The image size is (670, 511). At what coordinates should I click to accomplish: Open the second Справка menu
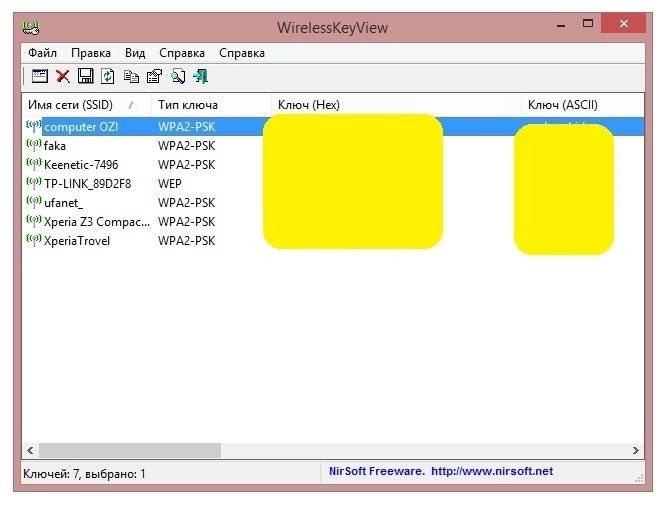click(242, 53)
